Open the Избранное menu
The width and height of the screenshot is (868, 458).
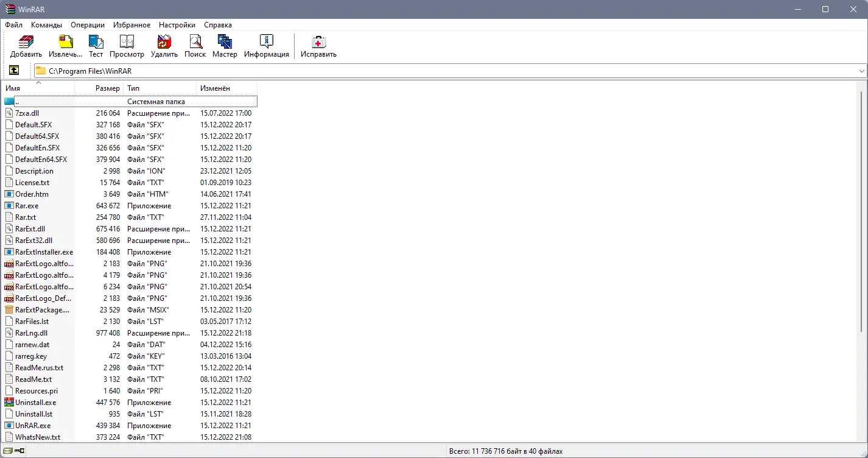coord(131,25)
